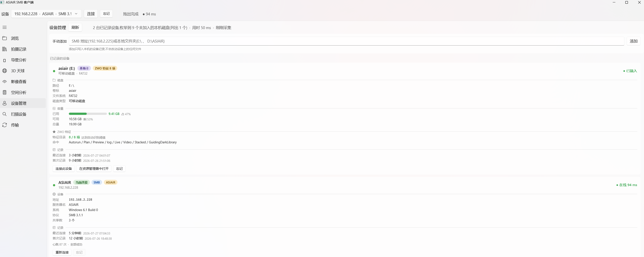Open the 拍摄记录 page
Screen dimensions: 644x257
pos(23,49)
